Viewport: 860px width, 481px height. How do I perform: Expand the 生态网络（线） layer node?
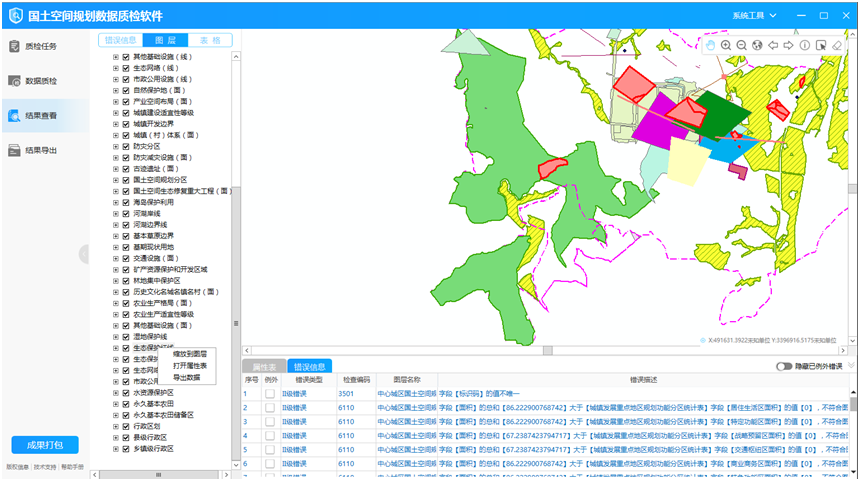pos(116,68)
